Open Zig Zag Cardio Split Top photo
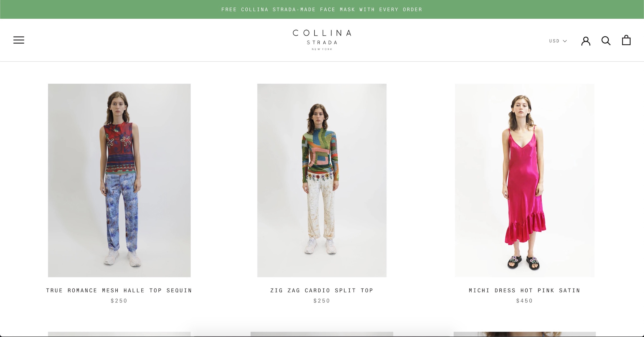The image size is (644, 337). tap(322, 180)
